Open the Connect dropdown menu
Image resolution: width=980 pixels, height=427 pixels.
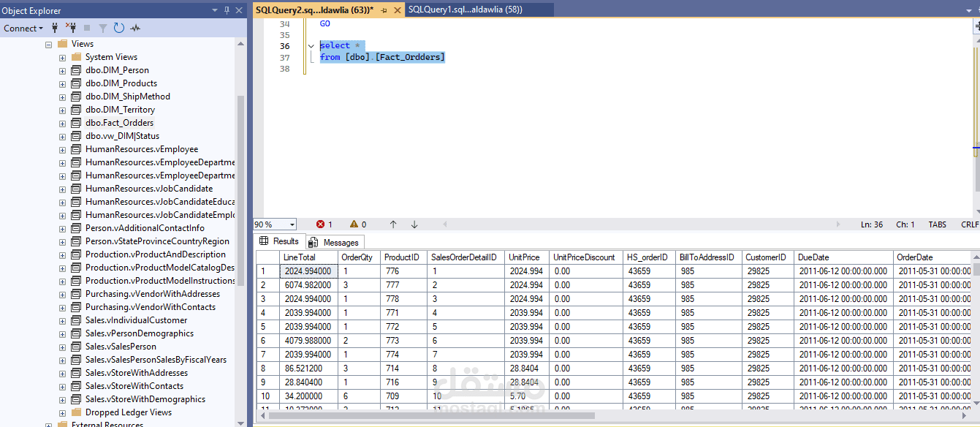(23, 28)
